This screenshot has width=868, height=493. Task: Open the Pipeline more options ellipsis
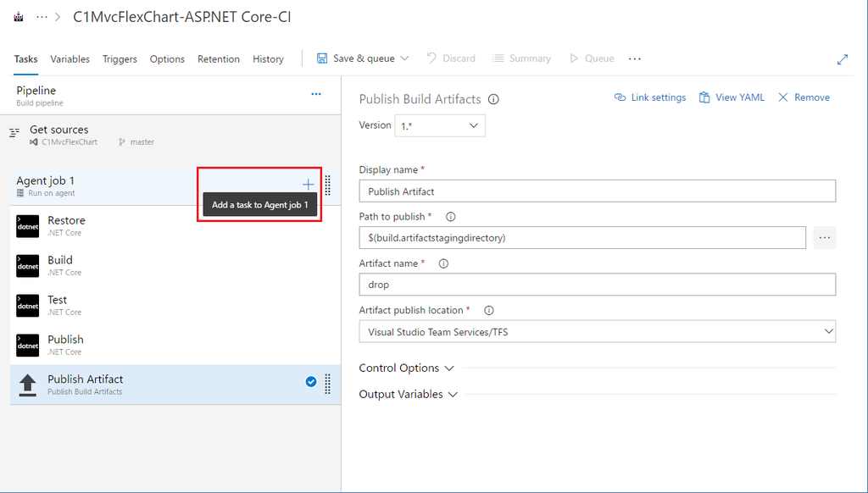pyautogui.click(x=316, y=94)
